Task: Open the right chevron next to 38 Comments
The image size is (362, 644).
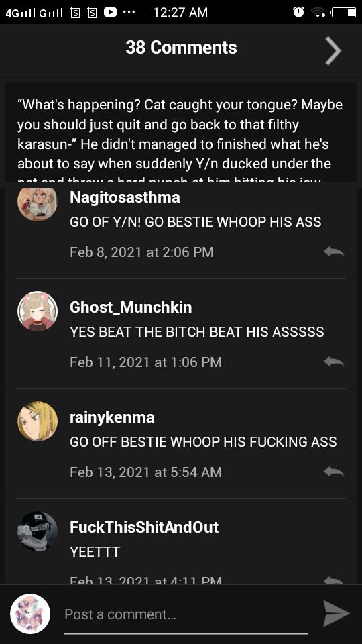Action: pyautogui.click(x=333, y=51)
